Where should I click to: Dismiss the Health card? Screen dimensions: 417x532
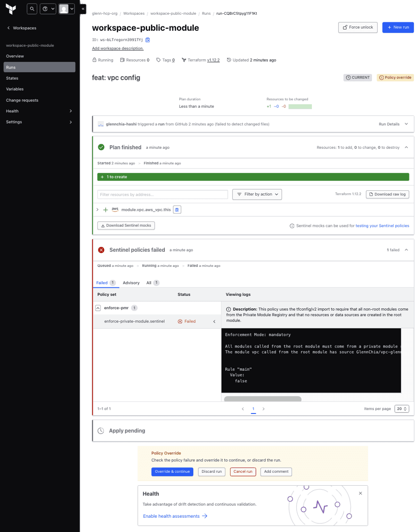[x=360, y=494]
